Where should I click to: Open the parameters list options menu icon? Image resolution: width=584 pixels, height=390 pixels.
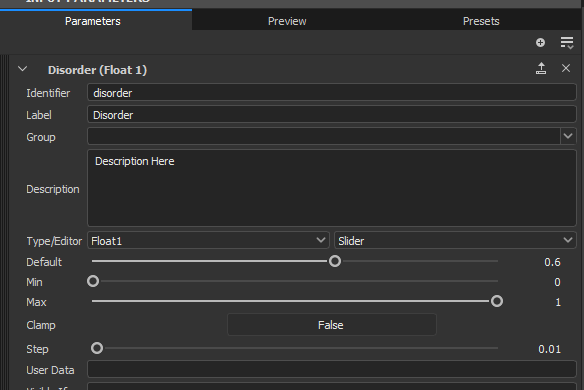coord(567,42)
